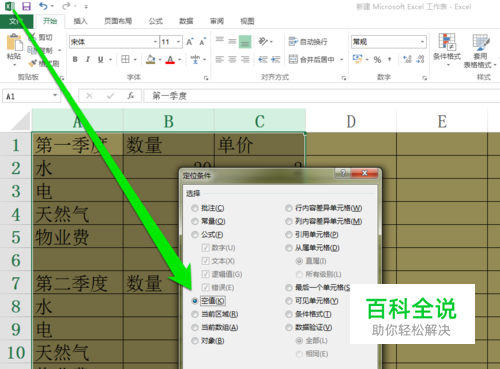The width and height of the screenshot is (500, 369).
Task: Open the 数据 ribbon tab
Action: tap(186, 21)
